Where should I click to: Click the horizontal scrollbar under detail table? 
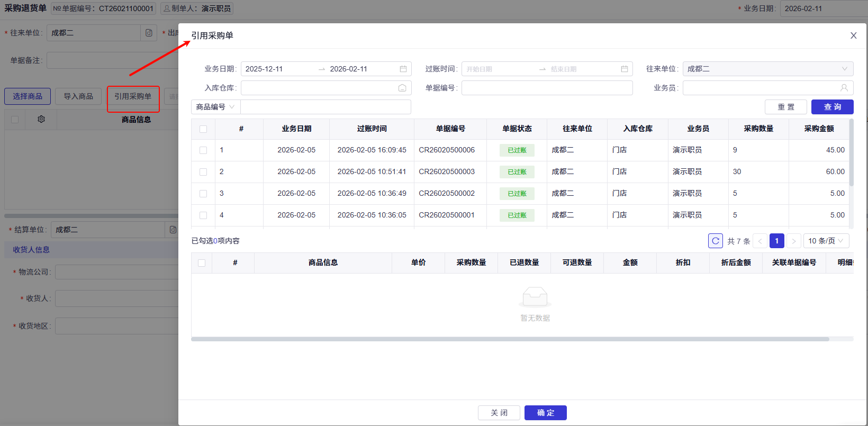tap(510, 339)
